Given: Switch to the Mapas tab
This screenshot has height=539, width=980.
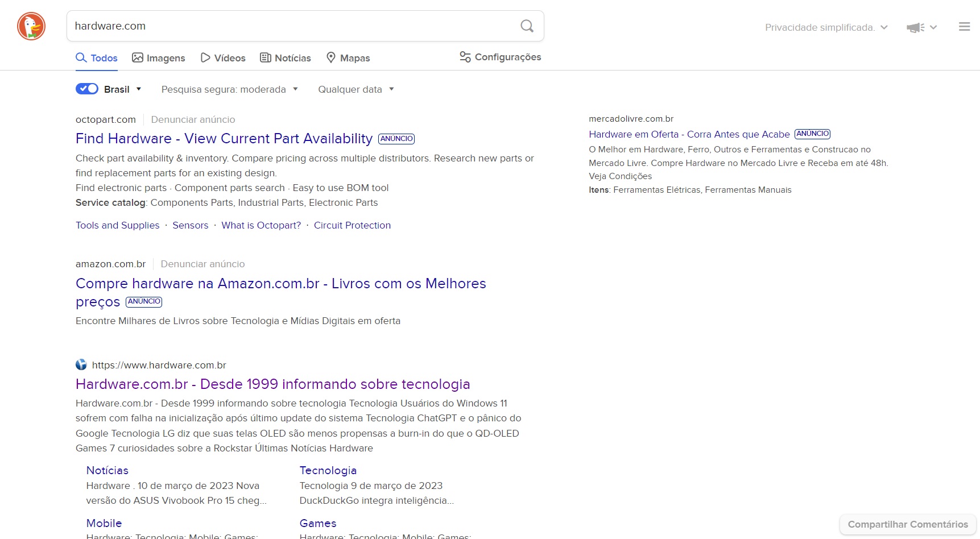Looking at the screenshot, I should click(348, 58).
